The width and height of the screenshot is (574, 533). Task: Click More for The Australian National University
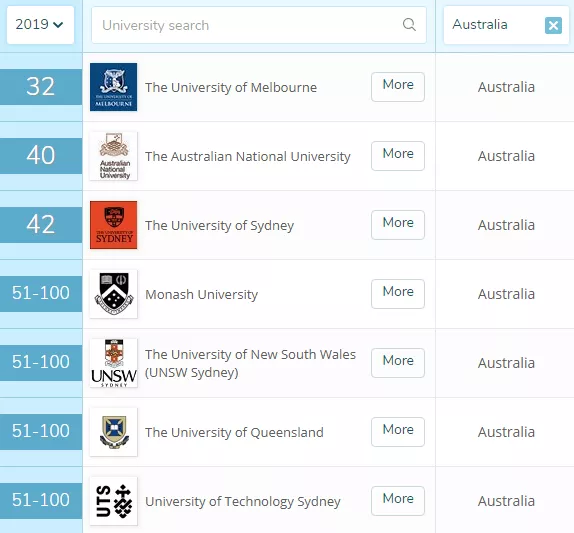coord(398,156)
